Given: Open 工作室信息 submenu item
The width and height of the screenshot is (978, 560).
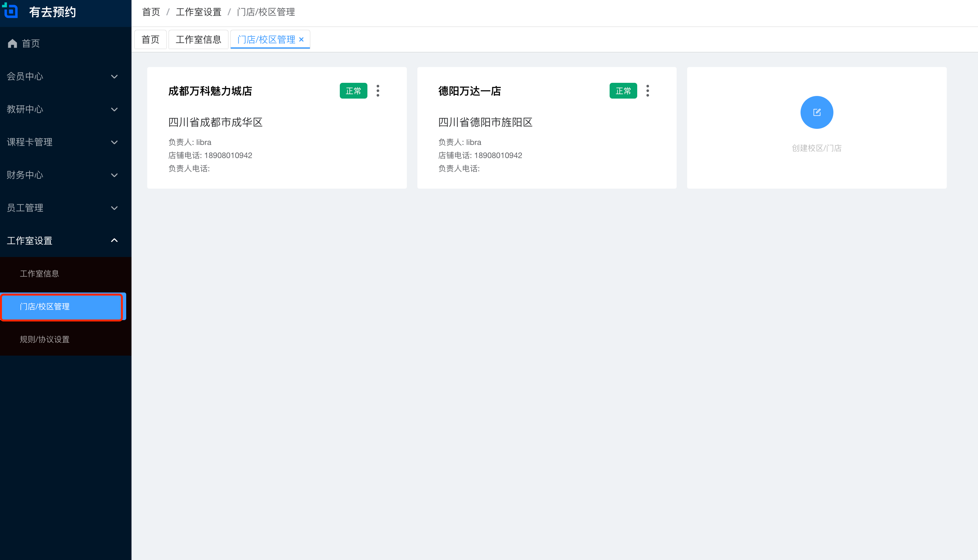Looking at the screenshot, I should 65,273.
